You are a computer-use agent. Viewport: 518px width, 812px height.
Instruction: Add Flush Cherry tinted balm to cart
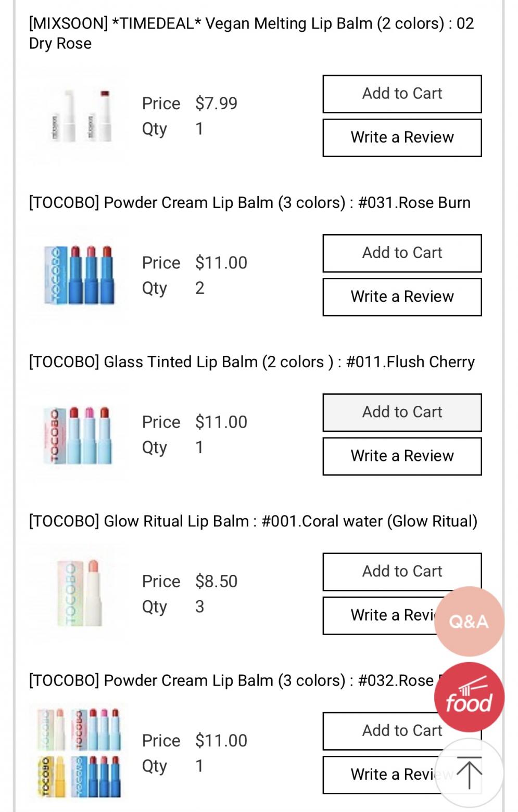tap(402, 413)
